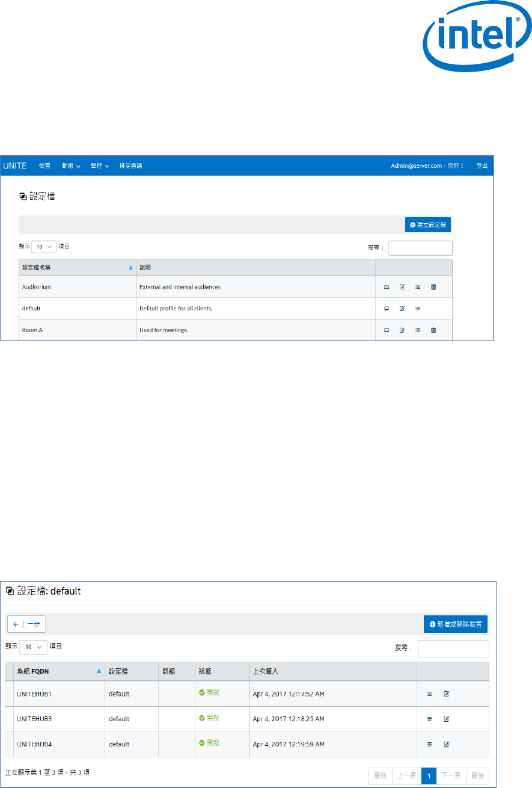Click the 開啟 status in the UNITEHUB1 row
The height and width of the screenshot is (788, 532).
point(209,692)
